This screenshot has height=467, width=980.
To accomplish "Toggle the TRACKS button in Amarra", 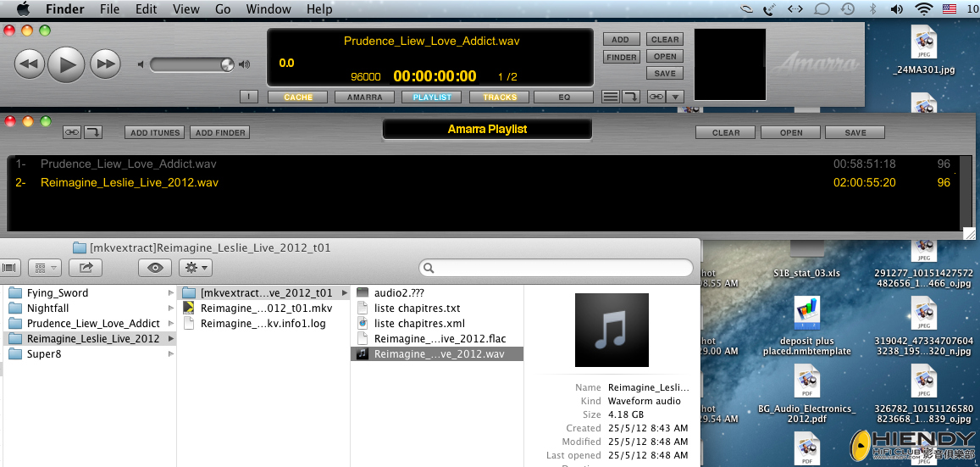I will pos(500,97).
